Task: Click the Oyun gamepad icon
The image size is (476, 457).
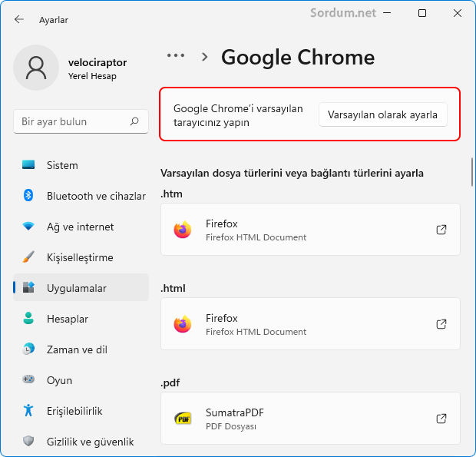Action: click(x=28, y=379)
